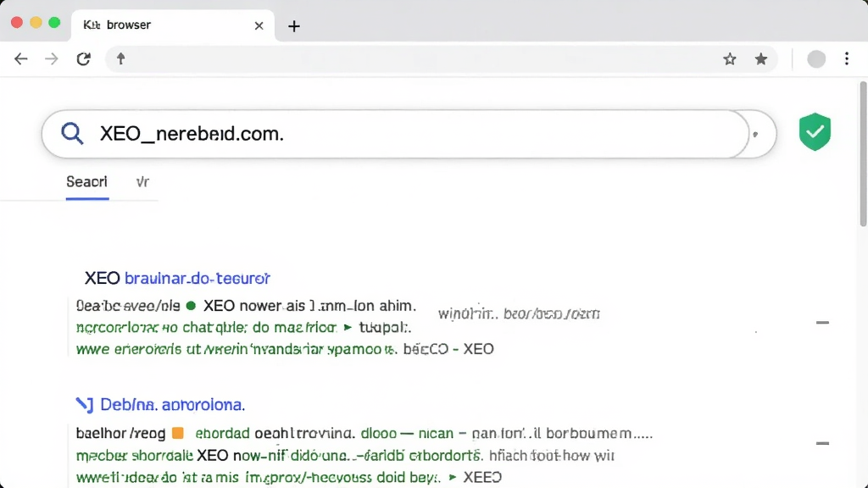Select the Seacri search tab

(87, 181)
